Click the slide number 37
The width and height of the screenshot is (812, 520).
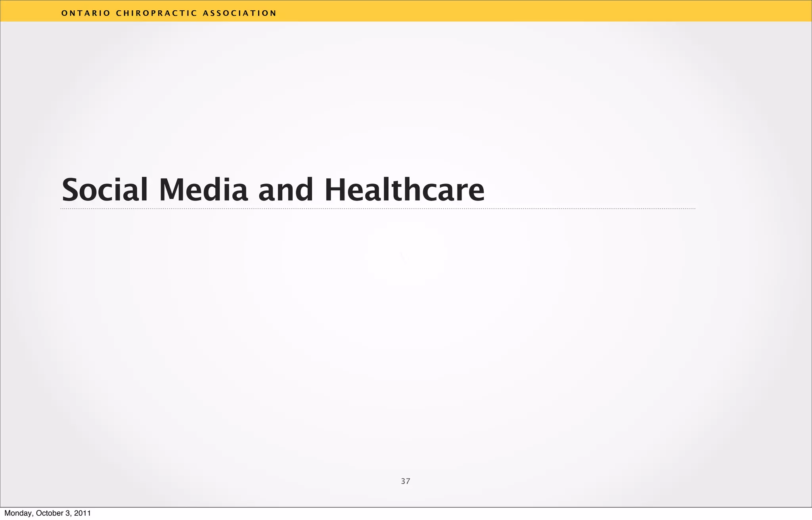406,481
